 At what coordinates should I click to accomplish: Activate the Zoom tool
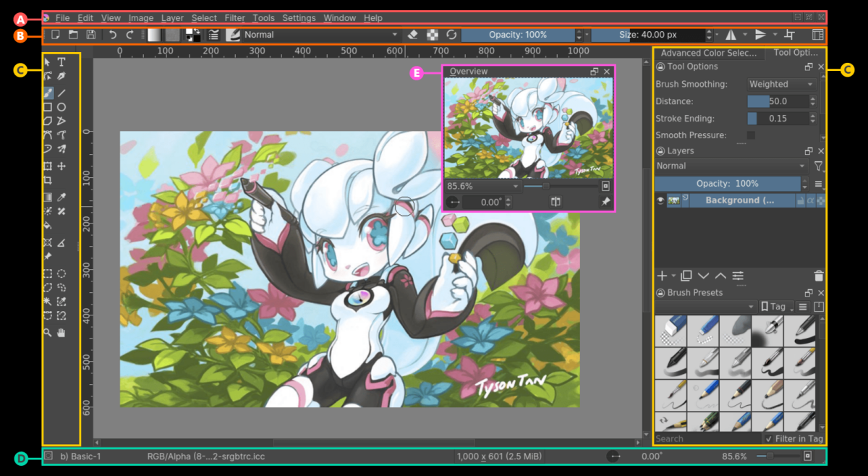click(48, 332)
